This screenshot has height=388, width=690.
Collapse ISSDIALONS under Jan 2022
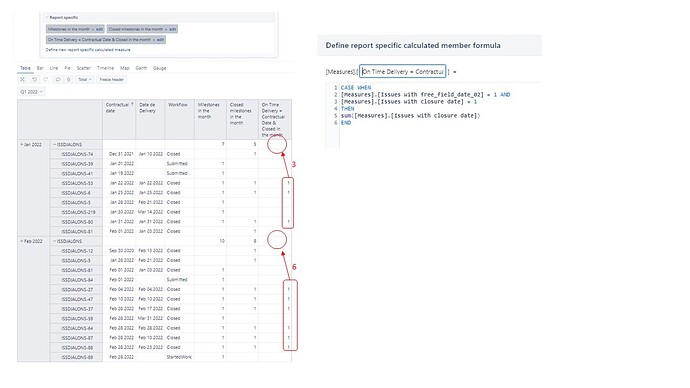[x=55, y=144]
